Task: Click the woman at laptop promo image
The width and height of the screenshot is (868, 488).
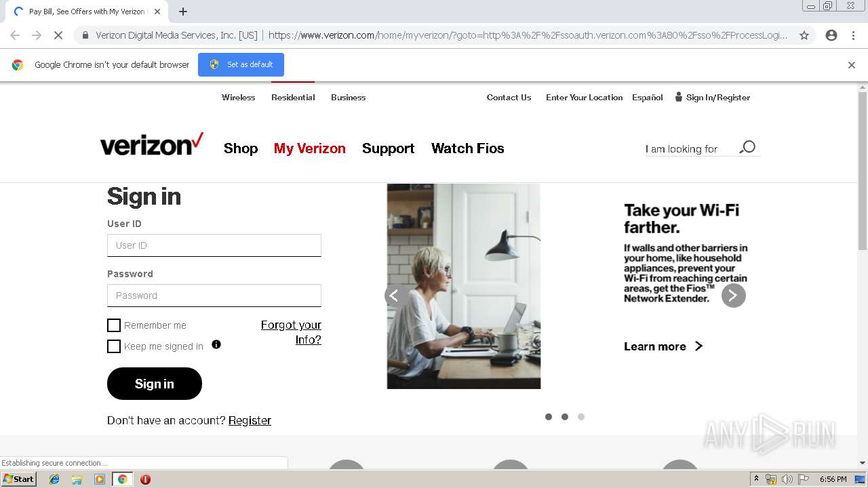Action: pos(464,286)
